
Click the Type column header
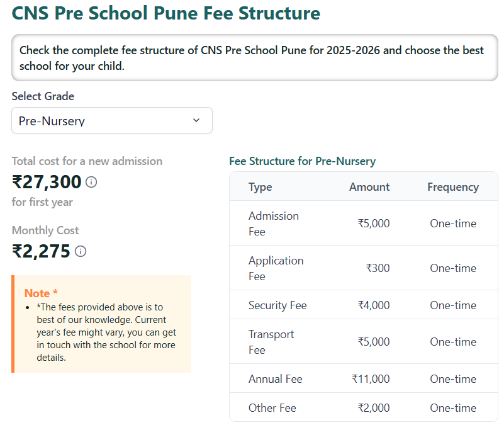coord(259,186)
